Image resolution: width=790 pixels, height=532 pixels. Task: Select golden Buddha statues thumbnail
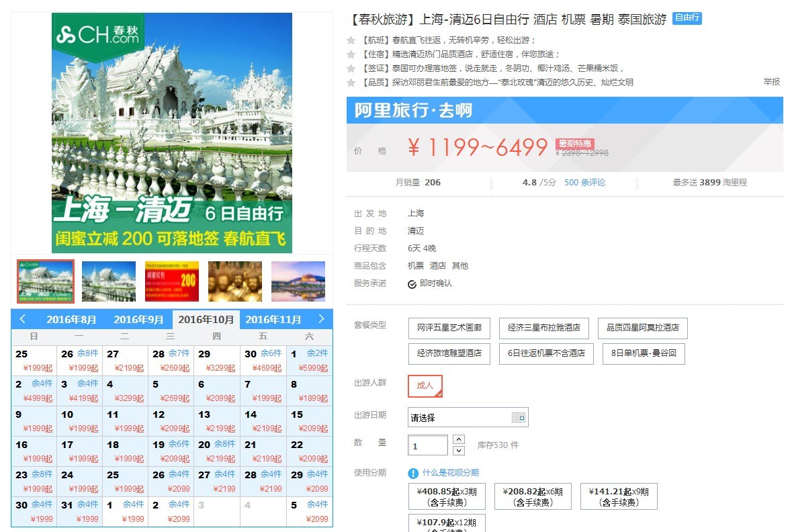point(235,281)
